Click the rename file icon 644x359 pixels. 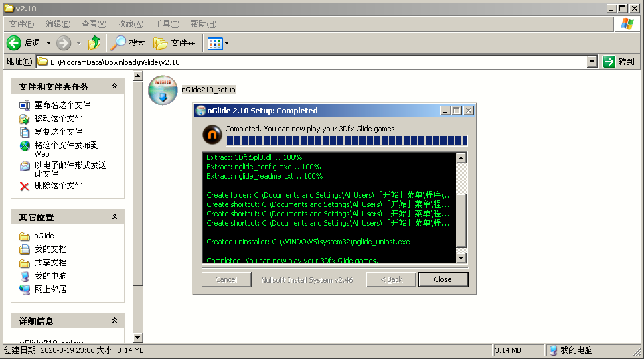click(x=25, y=106)
